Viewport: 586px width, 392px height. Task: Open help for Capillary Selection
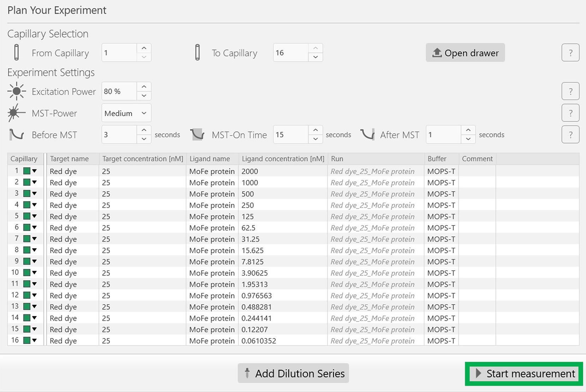tap(570, 53)
